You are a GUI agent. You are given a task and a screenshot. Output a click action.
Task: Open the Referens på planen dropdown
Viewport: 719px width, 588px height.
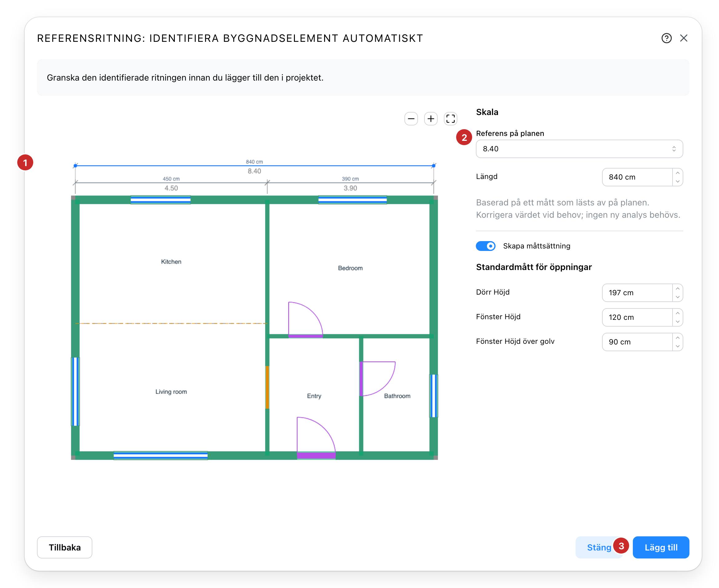click(x=579, y=149)
